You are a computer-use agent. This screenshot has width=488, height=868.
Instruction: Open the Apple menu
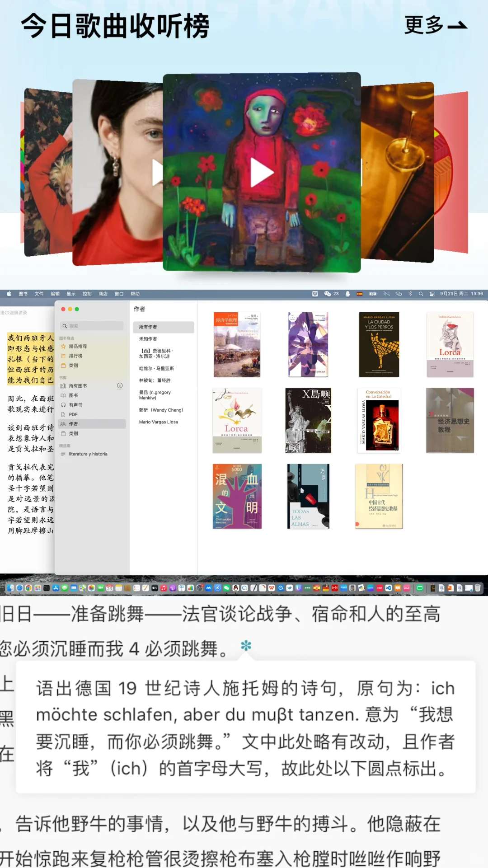tap(9, 294)
